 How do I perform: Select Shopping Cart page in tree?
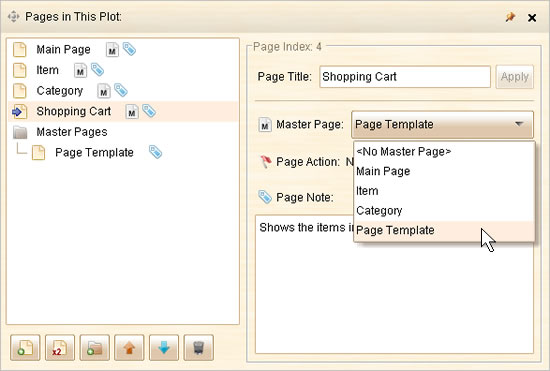pos(123,112)
